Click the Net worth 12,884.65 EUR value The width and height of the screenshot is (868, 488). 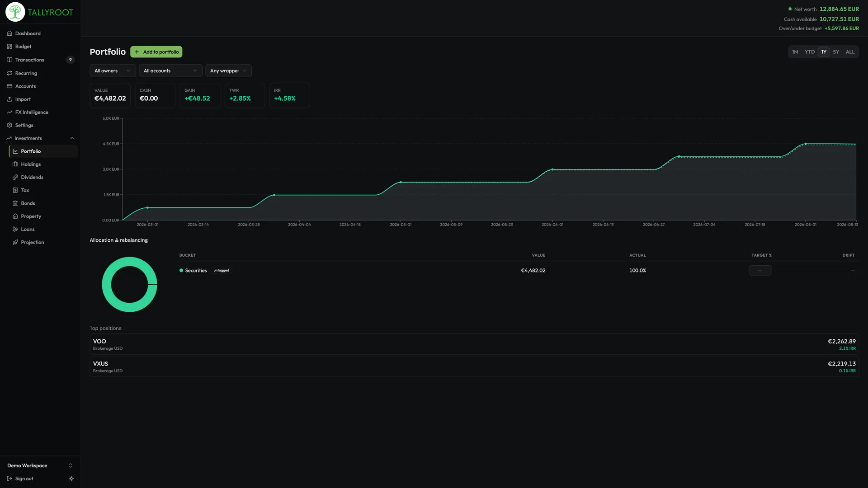(x=839, y=9)
